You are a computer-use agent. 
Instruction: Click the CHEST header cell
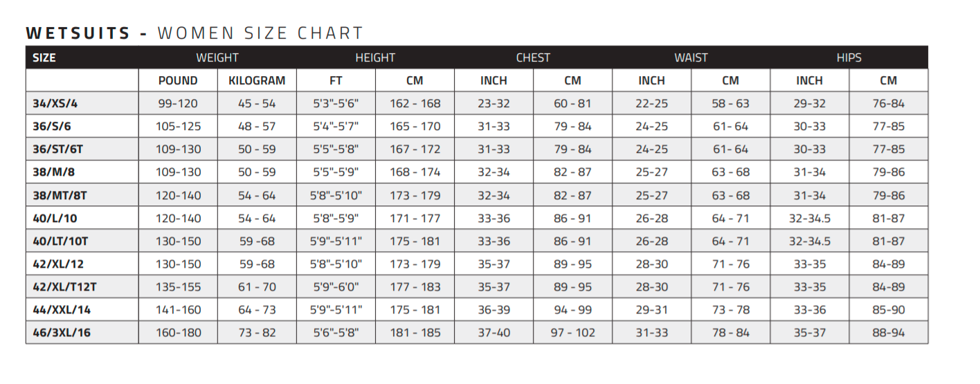tap(533, 58)
